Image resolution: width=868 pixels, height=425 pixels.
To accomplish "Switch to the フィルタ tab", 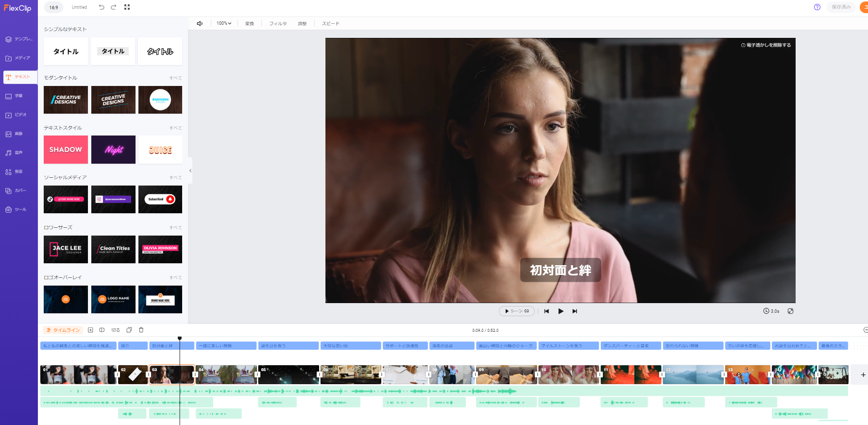I will click(x=278, y=23).
